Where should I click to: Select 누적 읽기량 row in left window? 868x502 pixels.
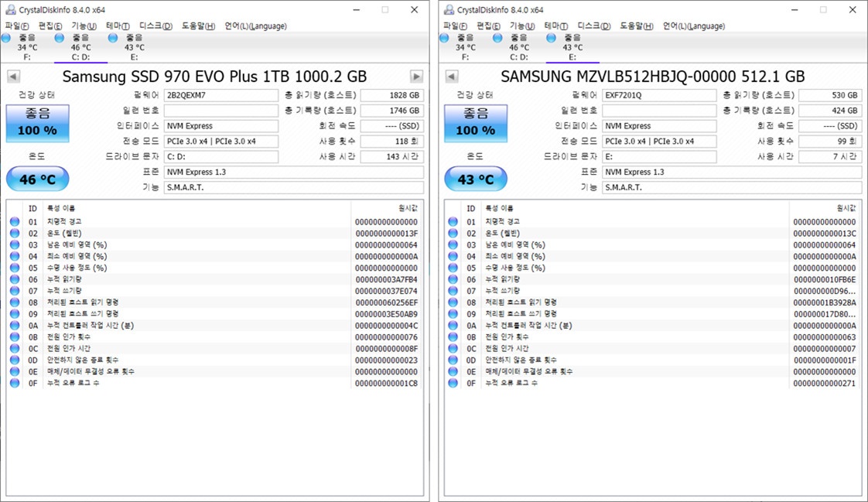click(x=215, y=279)
